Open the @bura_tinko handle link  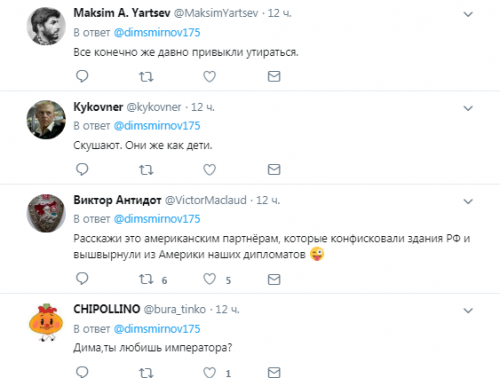tap(175, 309)
